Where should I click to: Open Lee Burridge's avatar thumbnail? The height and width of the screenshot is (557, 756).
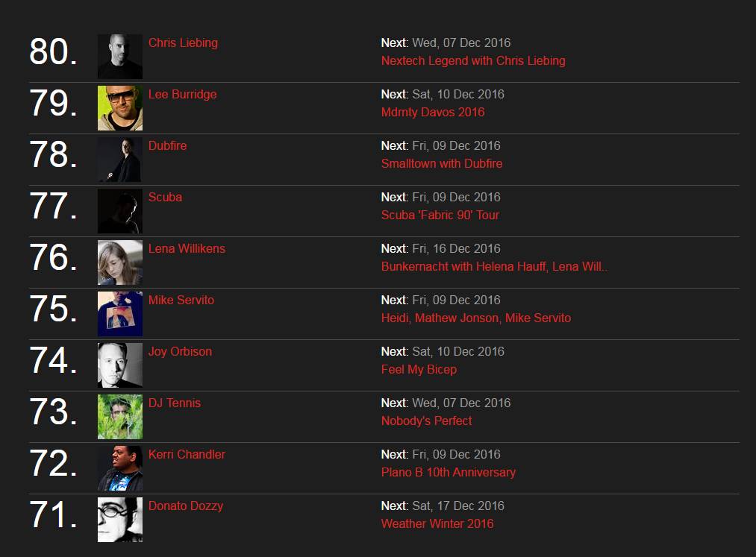(x=119, y=108)
